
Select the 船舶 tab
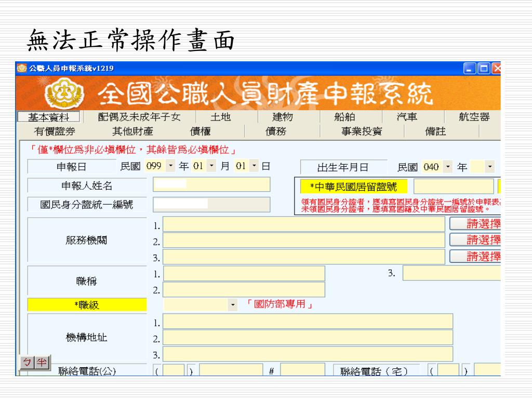[x=344, y=117]
